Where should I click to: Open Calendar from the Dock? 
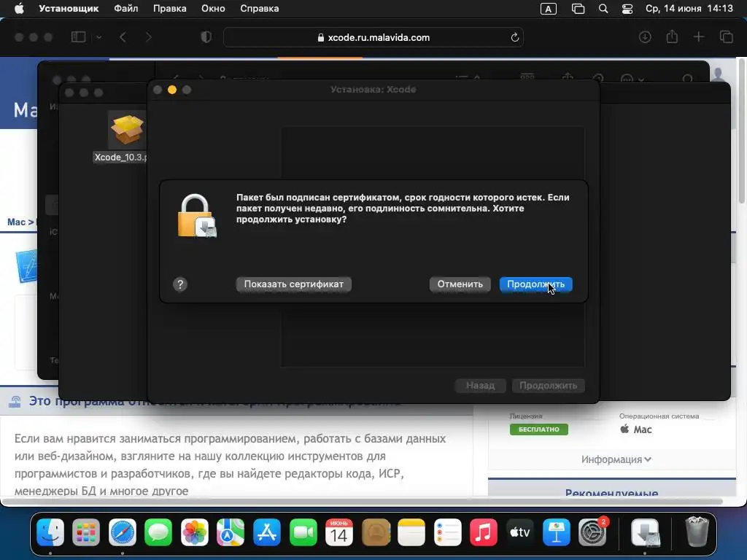pos(339,532)
